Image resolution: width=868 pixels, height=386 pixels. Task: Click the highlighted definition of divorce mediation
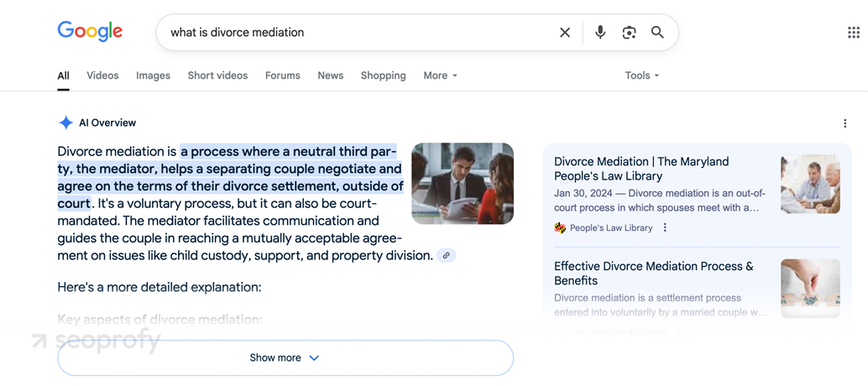point(230,177)
